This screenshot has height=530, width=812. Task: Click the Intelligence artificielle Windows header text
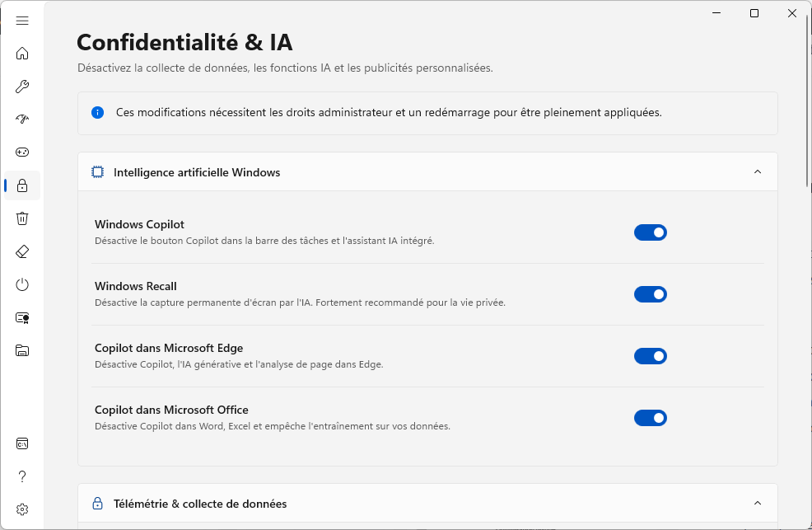point(197,172)
